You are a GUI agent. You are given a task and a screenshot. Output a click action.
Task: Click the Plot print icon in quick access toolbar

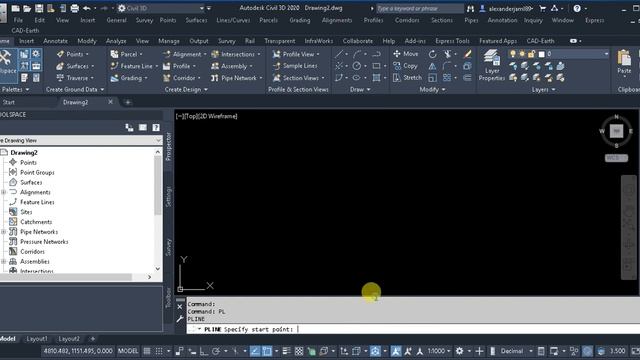click(x=74, y=8)
